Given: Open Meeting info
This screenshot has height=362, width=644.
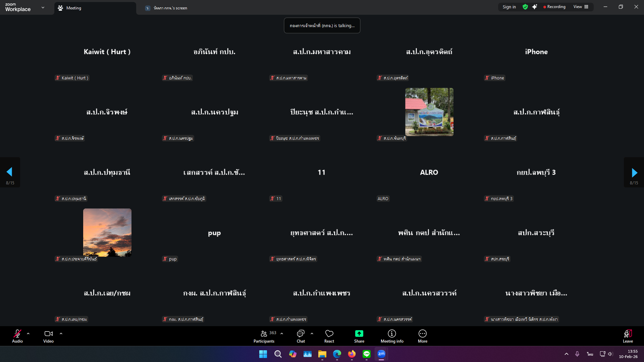Looking at the screenshot, I should (392, 336).
